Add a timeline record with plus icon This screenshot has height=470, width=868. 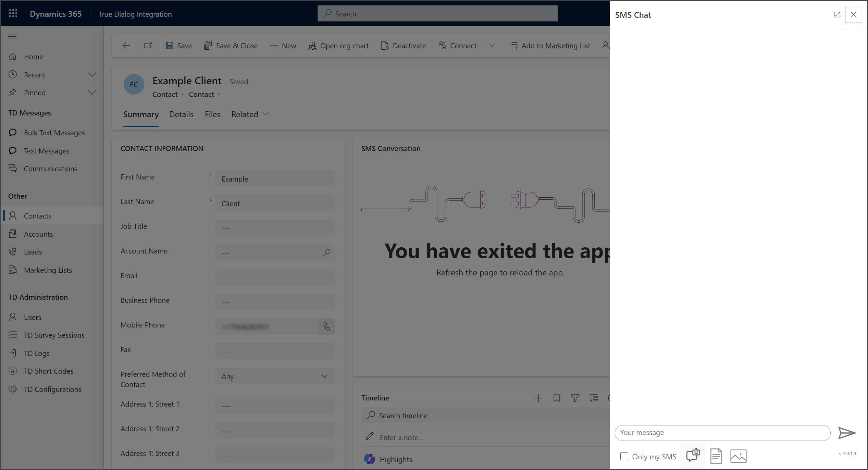tap(538, 398)
